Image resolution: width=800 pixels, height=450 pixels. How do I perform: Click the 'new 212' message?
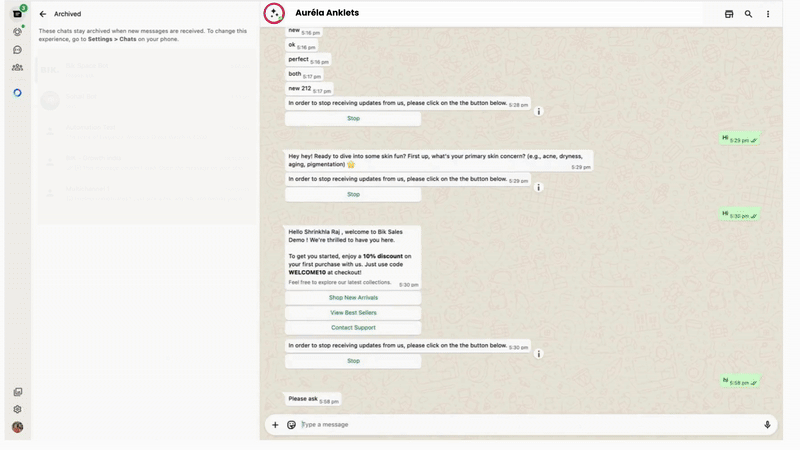[309, 89]
